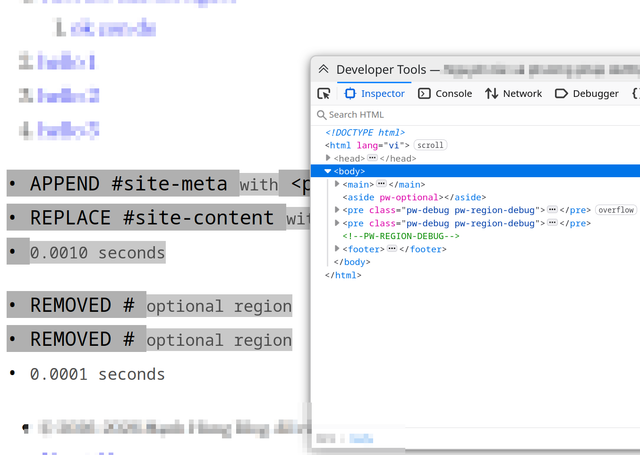Switch to the Console tab
The image size is (640, 455).
[445, 94]
